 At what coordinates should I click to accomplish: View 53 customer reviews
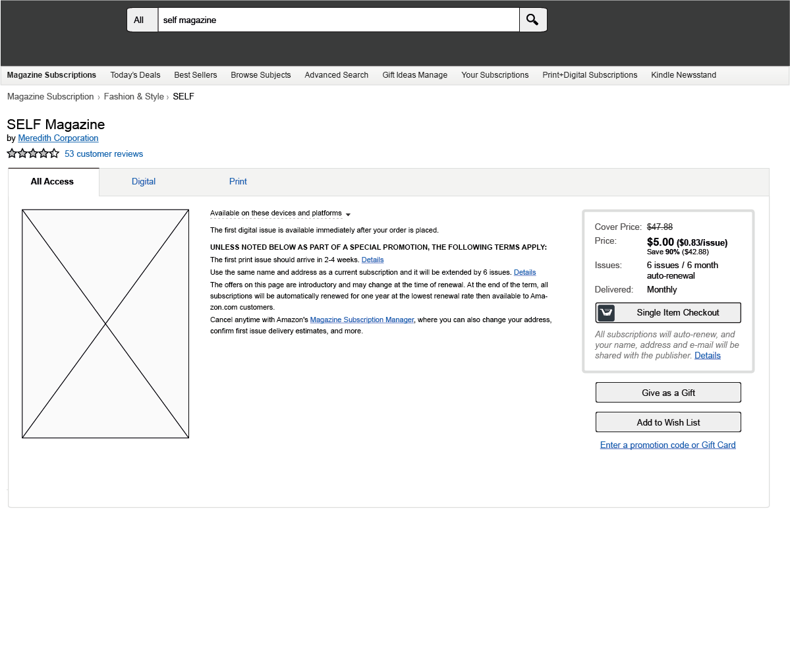click(104, 154)
